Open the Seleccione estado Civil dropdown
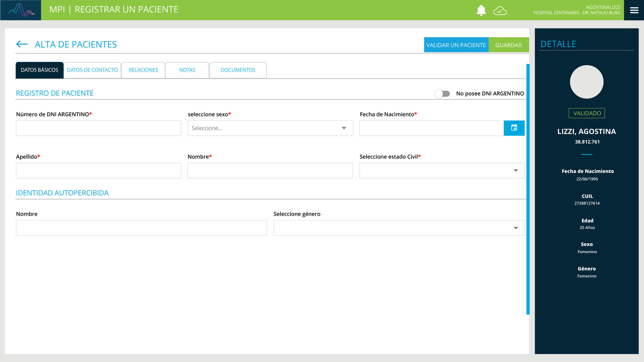Screen dimensions: 644x362 (442, 171)
